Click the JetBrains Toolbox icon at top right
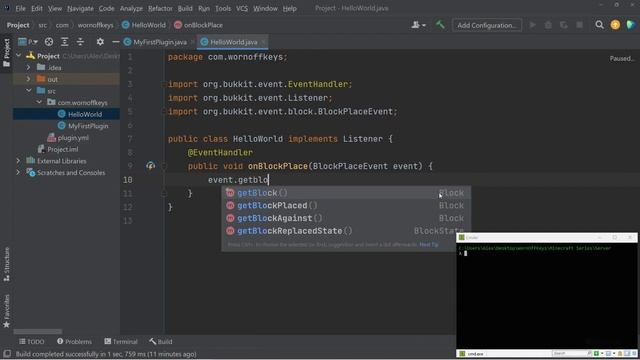Viewport: 640px width, 360px height. (x=631, y=25)
